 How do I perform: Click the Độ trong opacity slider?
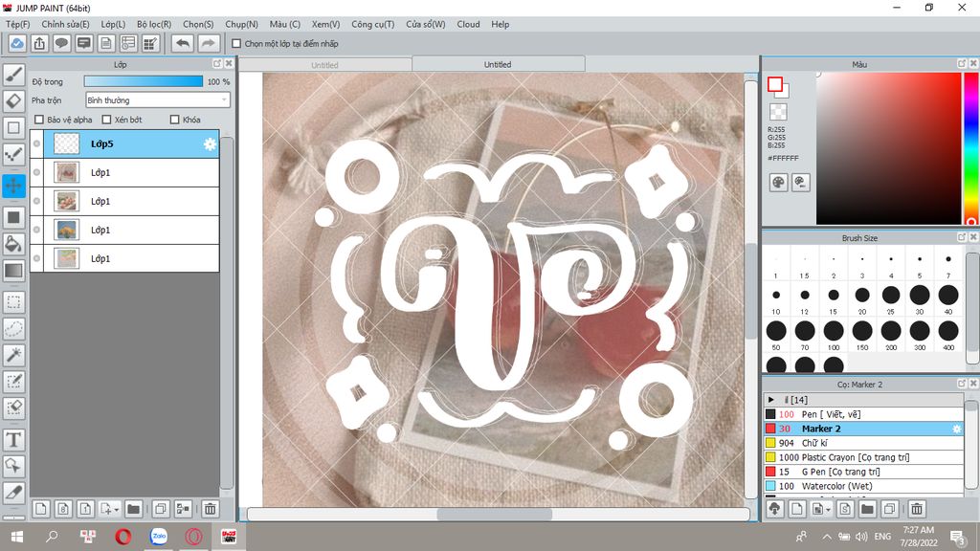click(144, 81)
